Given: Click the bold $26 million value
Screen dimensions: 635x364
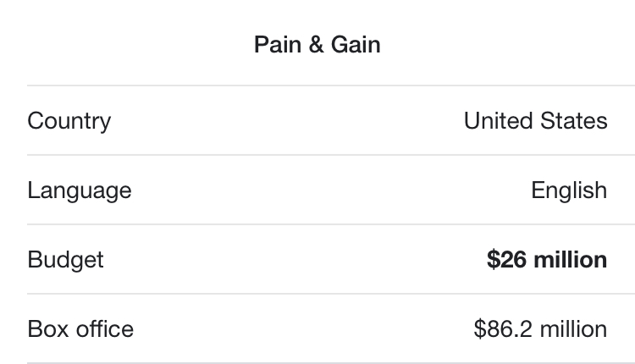Looking at the screenshot, I should pos(547,260).
